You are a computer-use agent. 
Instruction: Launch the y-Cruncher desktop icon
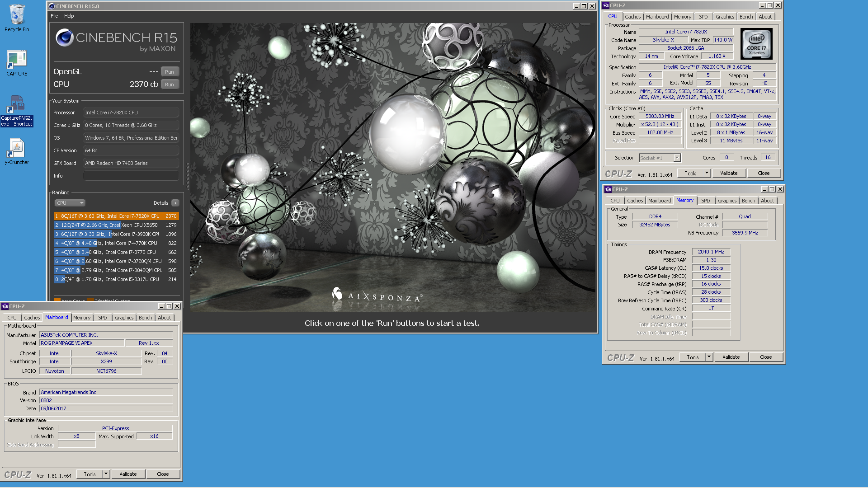pyautogui.click(x=17, y=151)
